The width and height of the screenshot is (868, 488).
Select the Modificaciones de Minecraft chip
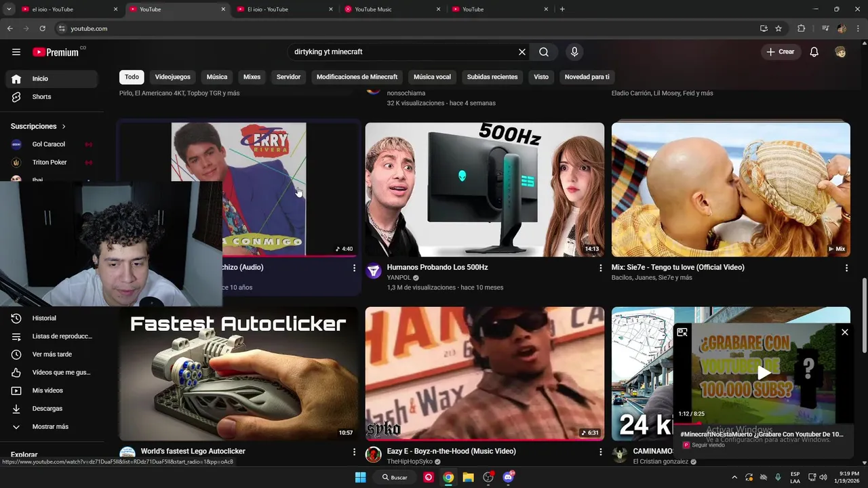357,77
